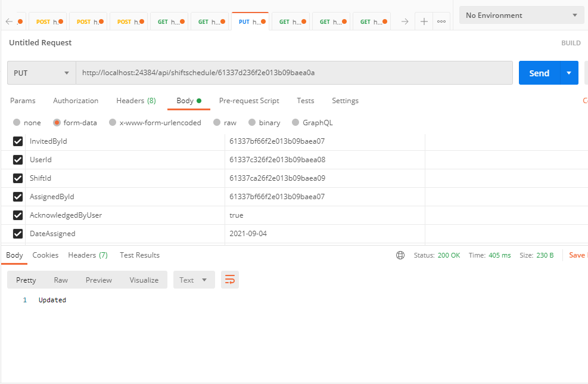The height and width of the screenshot is (384, 588).
Task: Open the request Body tab
Action: tap(189, 101)
